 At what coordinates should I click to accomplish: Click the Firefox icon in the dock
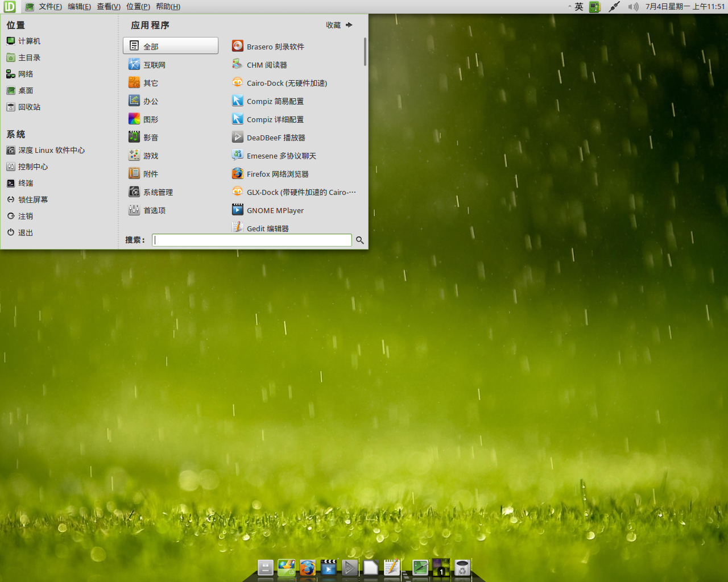click(x=308, y=568)
